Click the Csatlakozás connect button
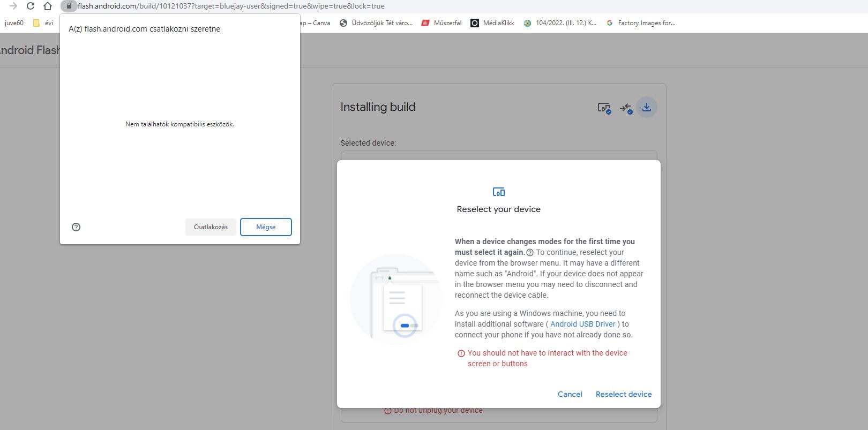The width and height of the screenshot is (868, 430). coord(211,227)
